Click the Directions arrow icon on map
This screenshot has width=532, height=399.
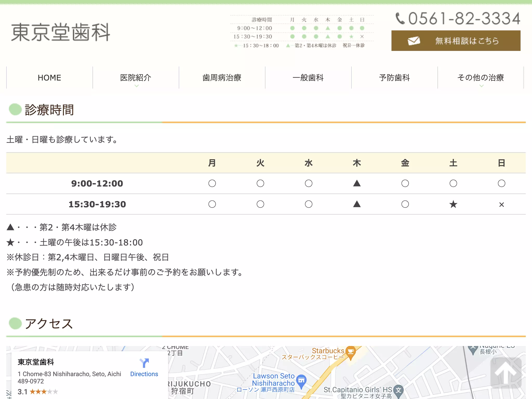144,363
